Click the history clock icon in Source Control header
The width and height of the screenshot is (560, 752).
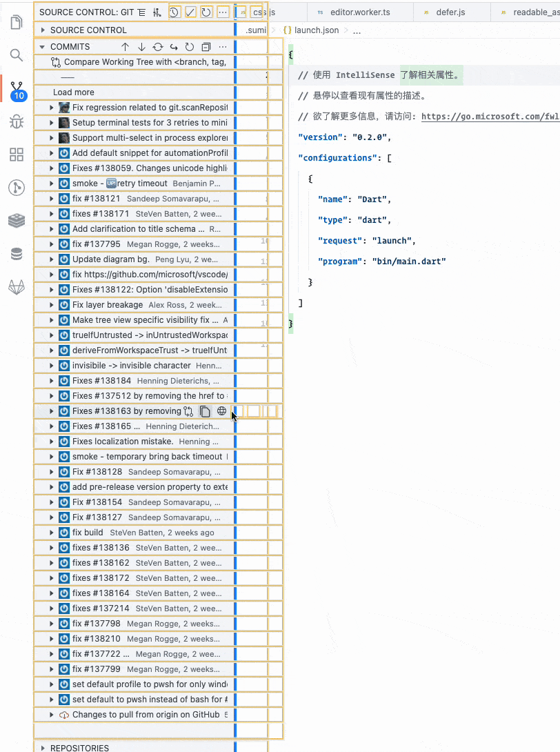pyautogui.click(x=174, y=12)
